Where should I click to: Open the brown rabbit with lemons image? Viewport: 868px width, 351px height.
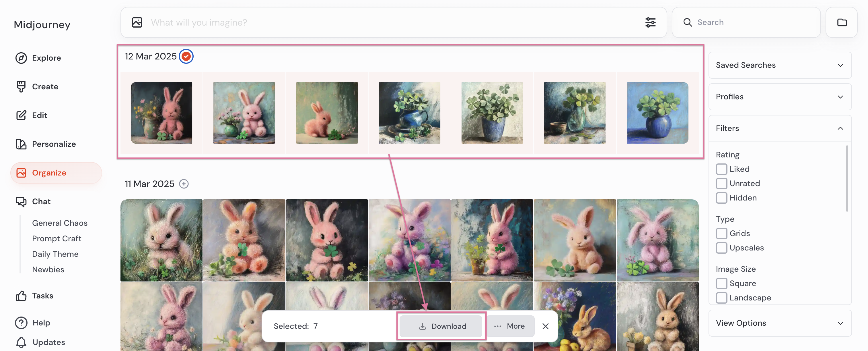[575, 316]
